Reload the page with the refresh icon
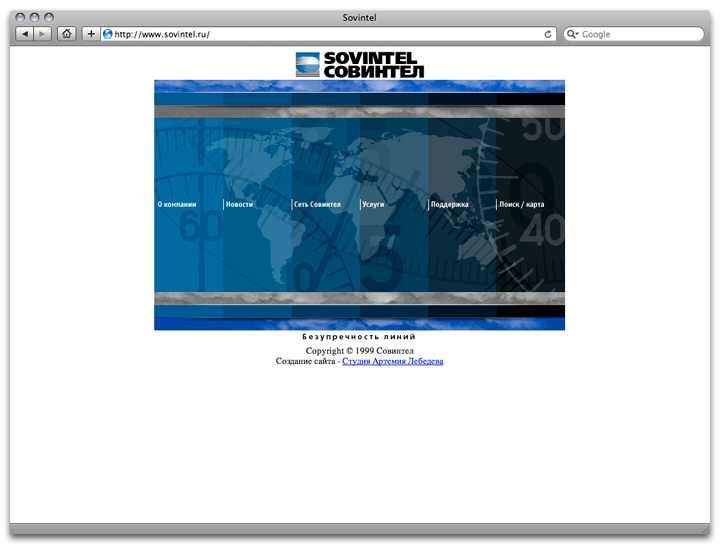The width and height of the screenshot is (720, 544). [x=548, y=34]
